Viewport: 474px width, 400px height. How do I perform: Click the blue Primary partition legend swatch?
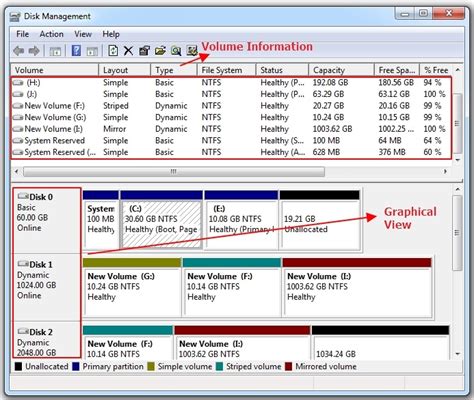[76, 367]
